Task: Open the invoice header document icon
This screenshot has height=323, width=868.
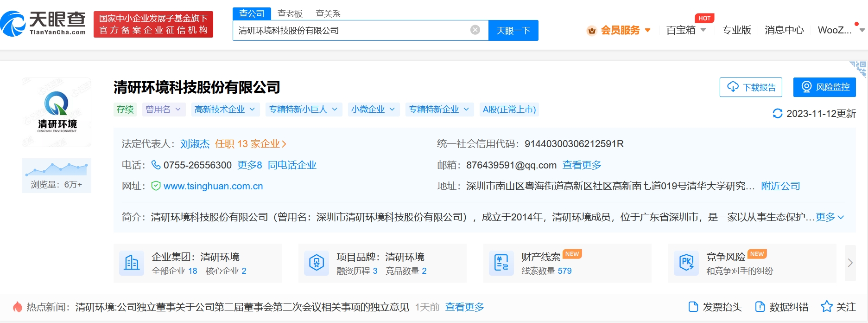Action: [x=693, y=307]
